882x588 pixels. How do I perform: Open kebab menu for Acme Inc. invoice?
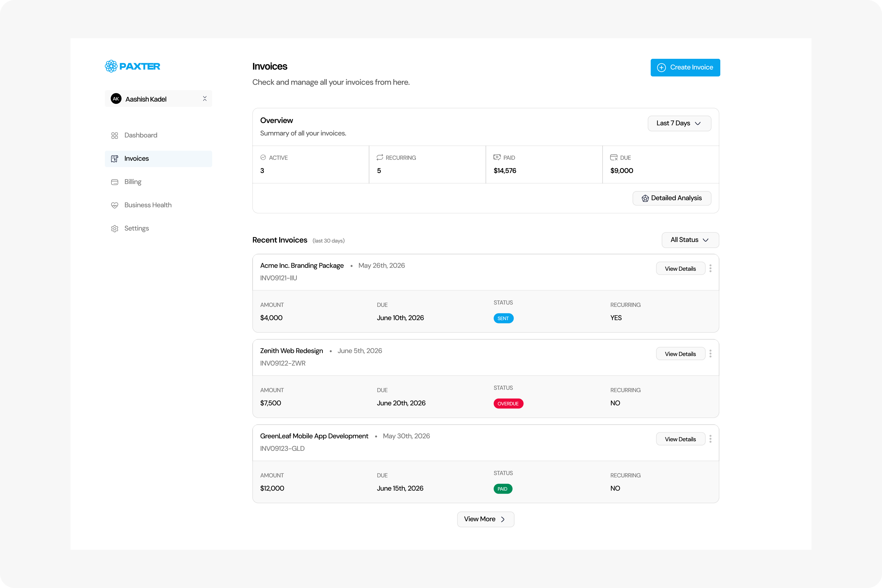pyautogui.click(x=710, y=269)
